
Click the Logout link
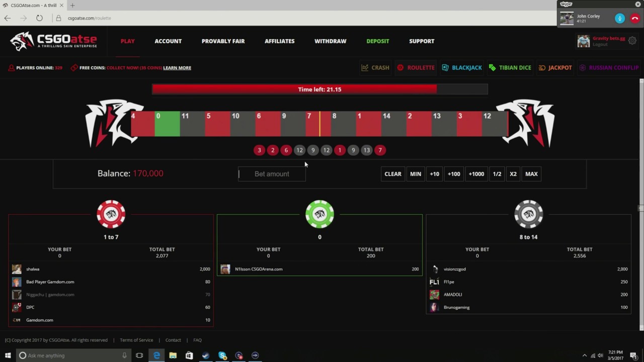tap(600, 44)
